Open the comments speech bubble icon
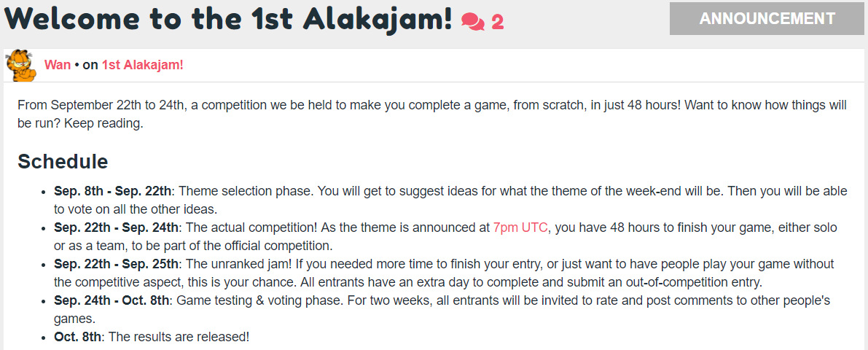The width and height of the screenshot is (868, 350). point(473,21)
